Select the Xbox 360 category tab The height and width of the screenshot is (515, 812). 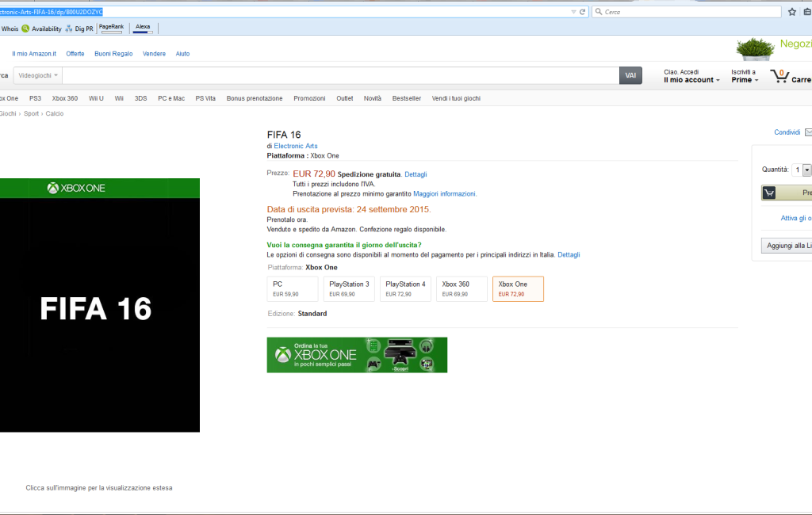(x=65, y=98)
